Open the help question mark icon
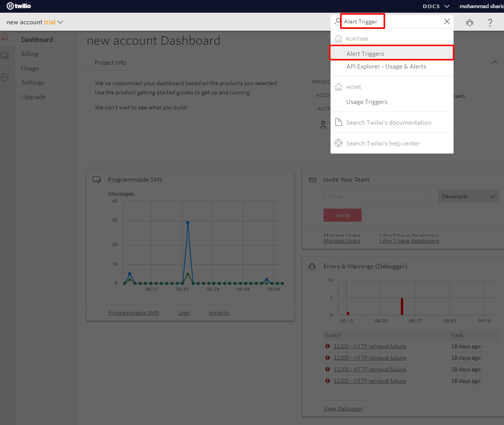 pos(490,23)
